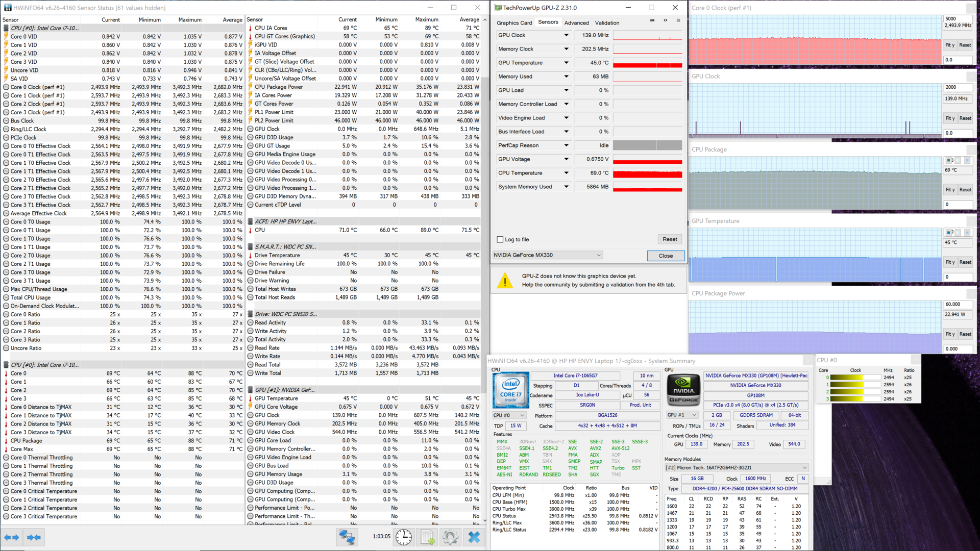
Task: Select the 'CPU Package Power' sensor row
Action: 363,87
